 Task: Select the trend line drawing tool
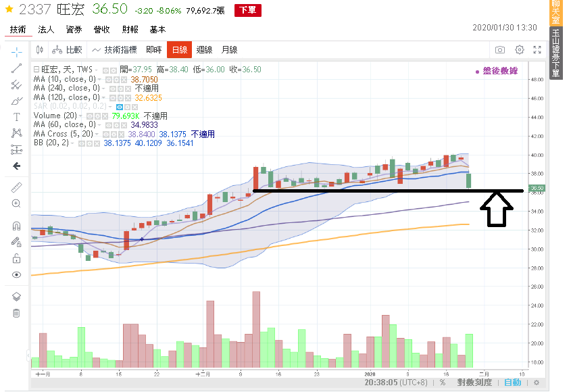tap(16, 68)
